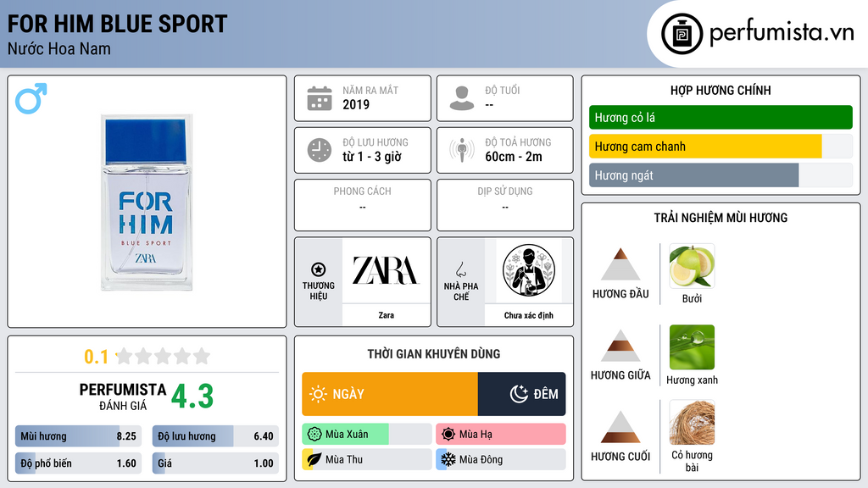This screenshot has width=868, height=488.
Task: Open the Hương xanh green note image
Action: click(x=692, y=347)
